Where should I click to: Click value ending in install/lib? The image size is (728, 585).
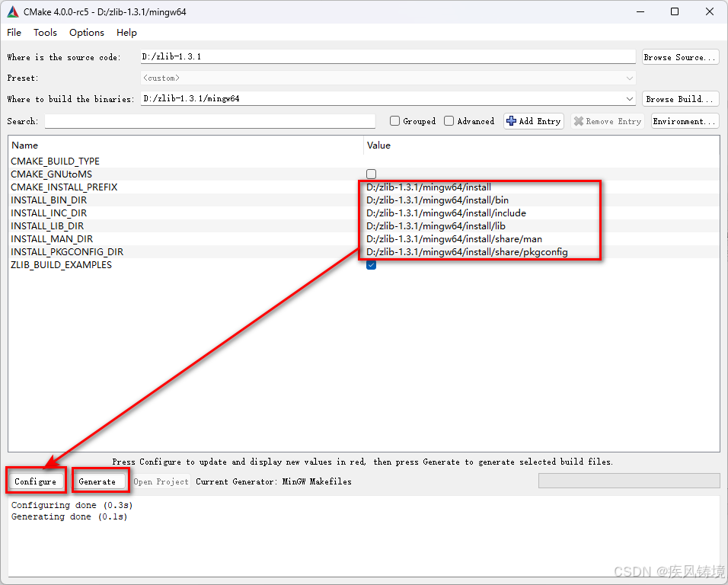coord(436,226)
